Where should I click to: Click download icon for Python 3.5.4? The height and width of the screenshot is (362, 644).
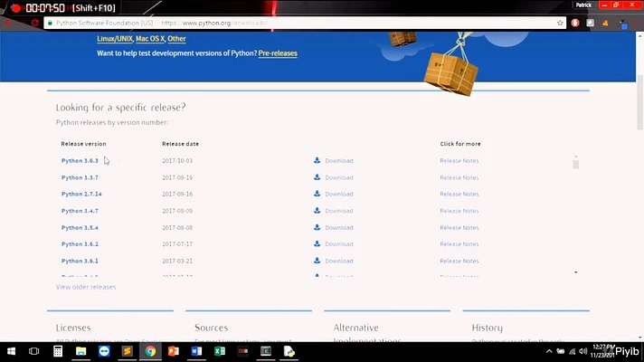(317, 227)
